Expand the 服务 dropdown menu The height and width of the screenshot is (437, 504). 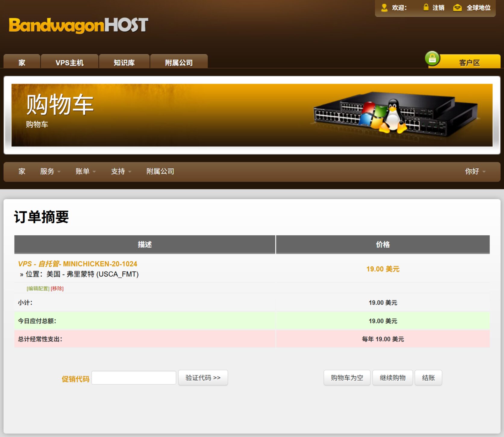point(50,171)
